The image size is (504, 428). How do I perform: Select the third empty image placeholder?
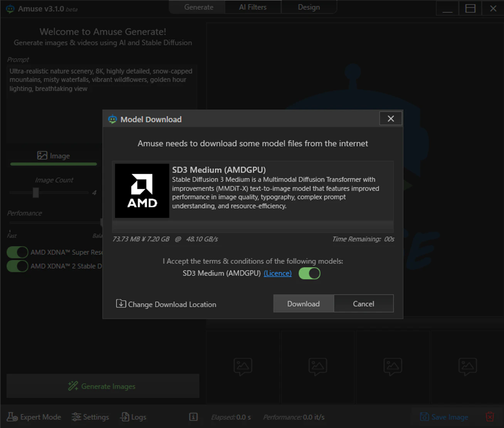coord(393,367)
